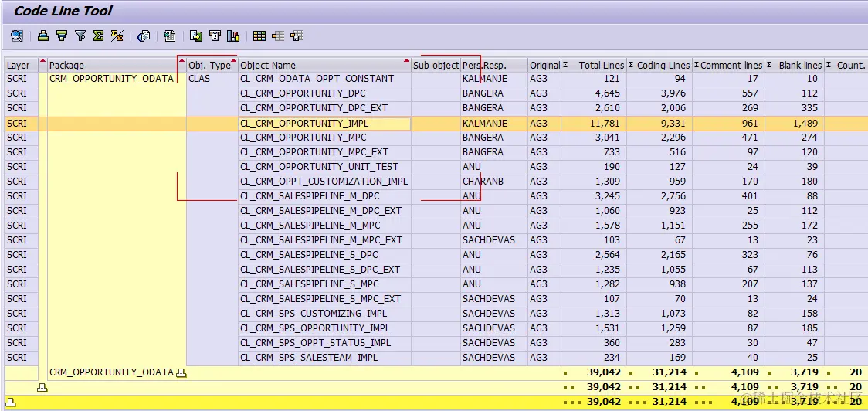
Task: Export list with the Excel spreadsheet icon
Action: [x=169, y=36]
